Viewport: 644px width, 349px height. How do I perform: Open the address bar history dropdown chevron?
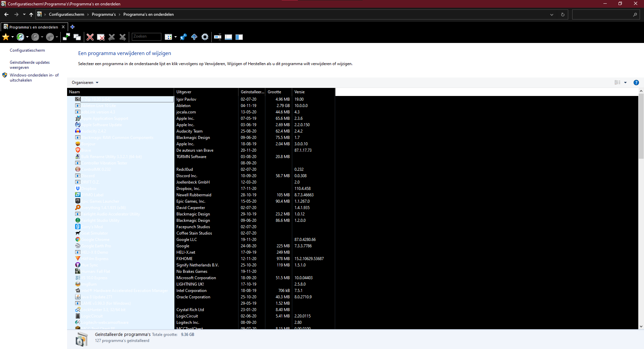552,14
